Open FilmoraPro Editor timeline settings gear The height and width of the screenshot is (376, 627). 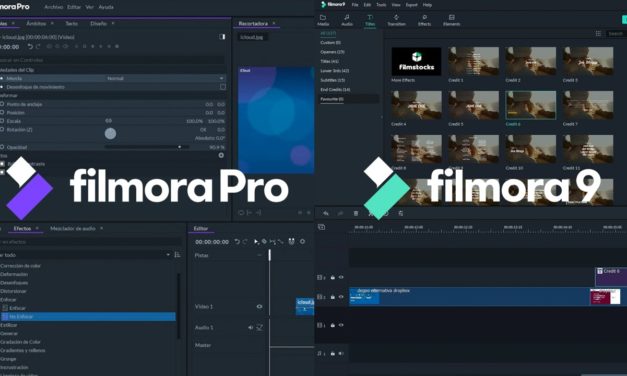303,242
